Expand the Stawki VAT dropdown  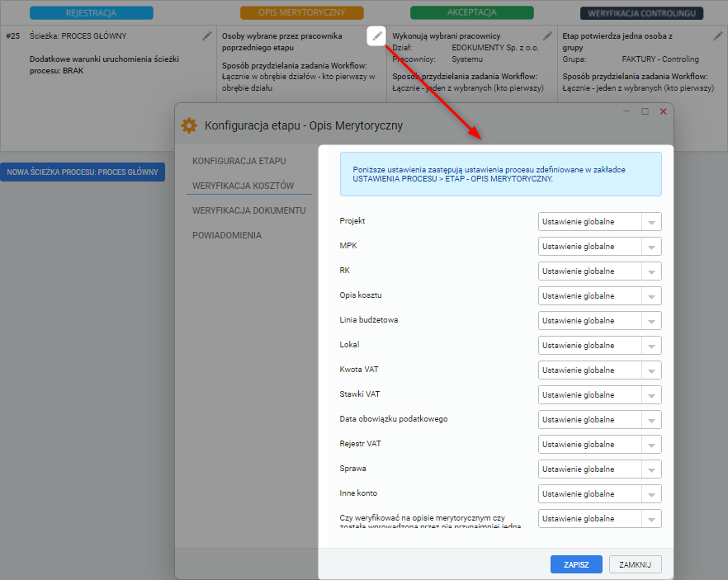pyautogui.click(x=600, y=395)
